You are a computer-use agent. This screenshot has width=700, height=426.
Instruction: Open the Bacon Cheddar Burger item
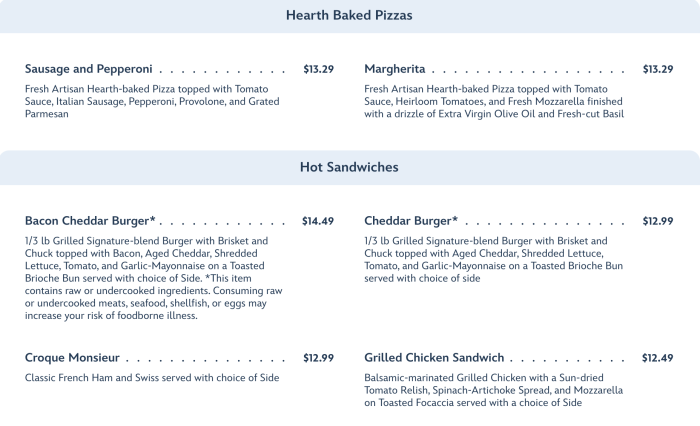click(90, 220)
